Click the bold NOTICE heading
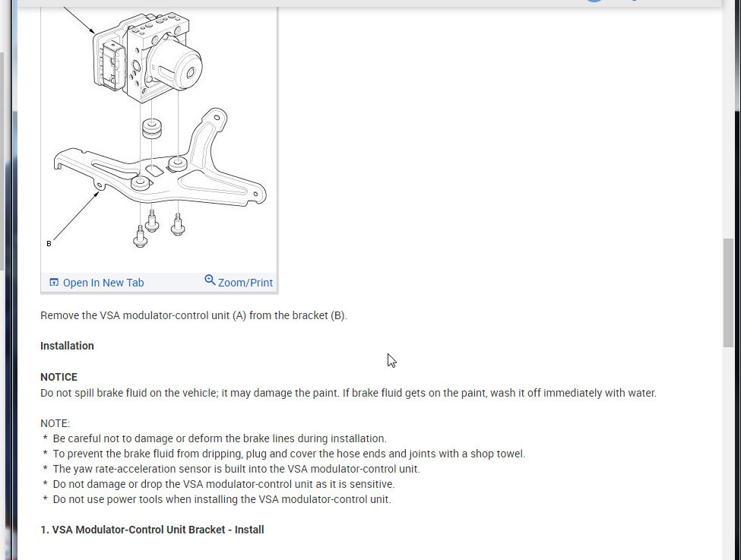The image size is (741, 560). point(59,377)
